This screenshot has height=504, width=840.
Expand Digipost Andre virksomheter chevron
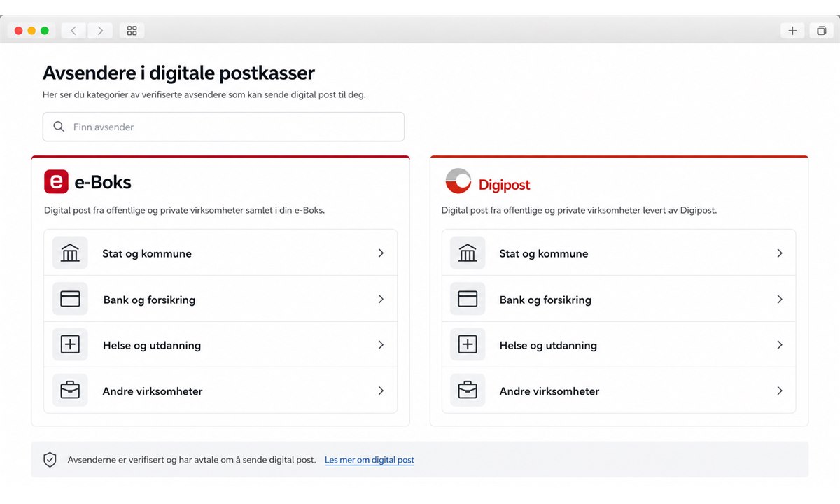pos(780,391)
